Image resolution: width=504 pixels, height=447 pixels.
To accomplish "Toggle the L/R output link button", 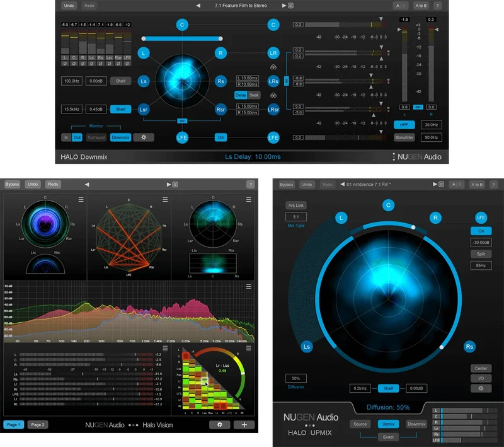I will click(418, 107).
